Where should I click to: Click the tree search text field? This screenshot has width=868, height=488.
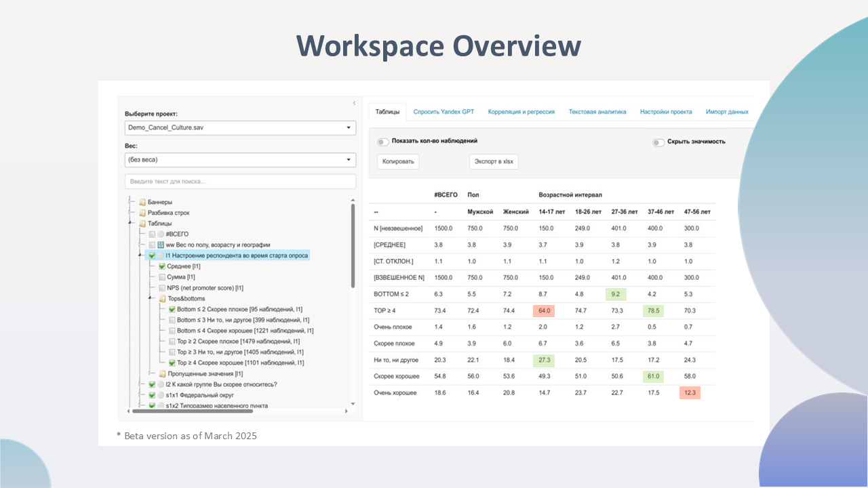tap(240, 182)
